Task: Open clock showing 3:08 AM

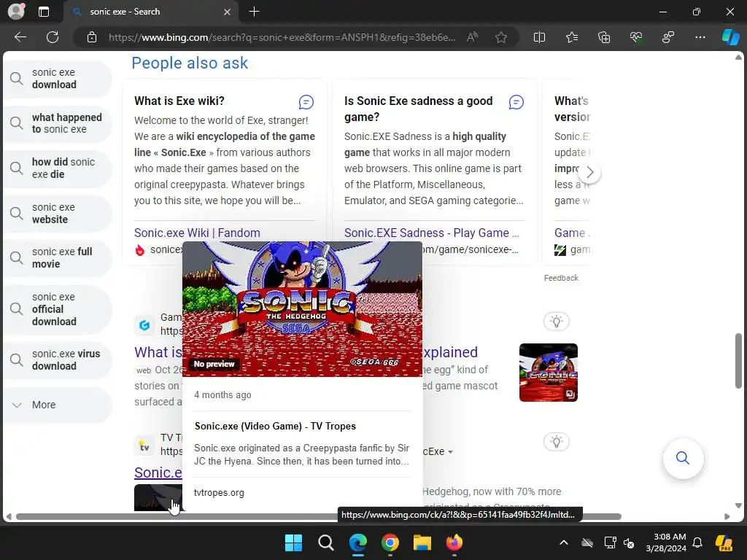Action: [667, 542]
